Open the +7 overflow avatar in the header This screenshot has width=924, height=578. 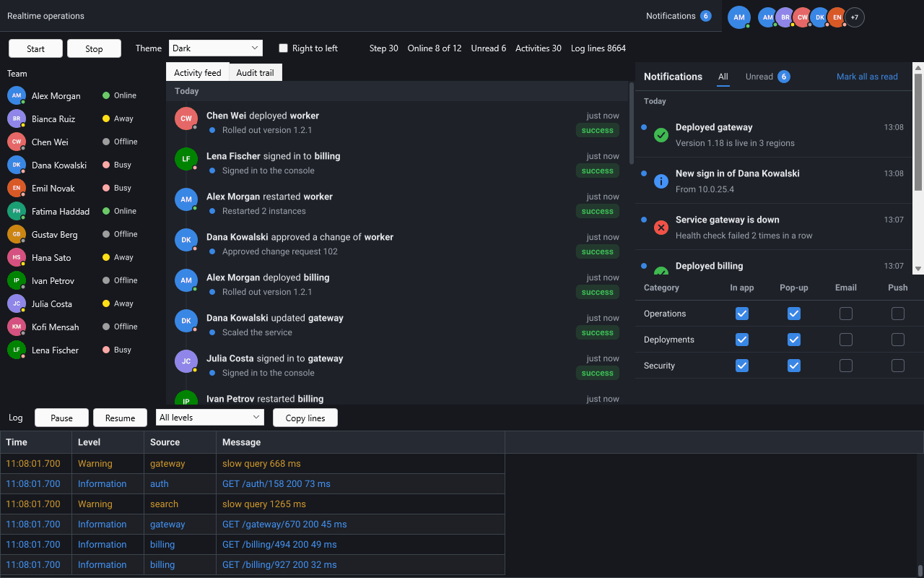855,17
